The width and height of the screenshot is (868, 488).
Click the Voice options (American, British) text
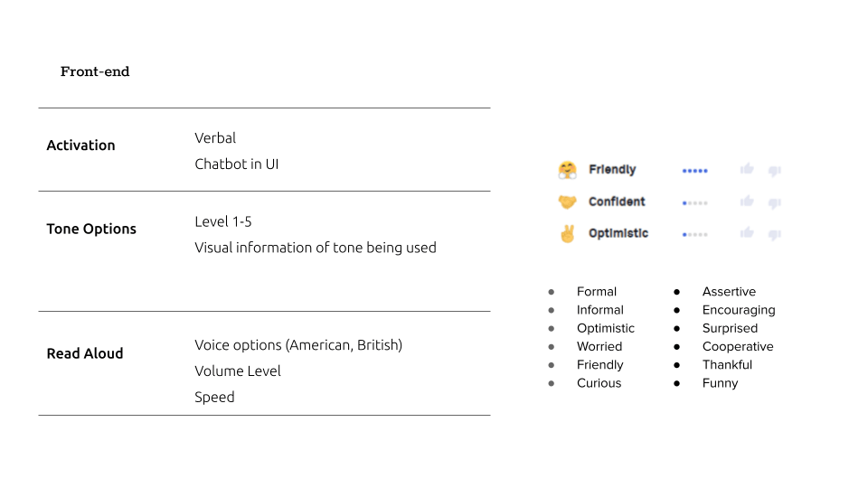pos(298,345)
